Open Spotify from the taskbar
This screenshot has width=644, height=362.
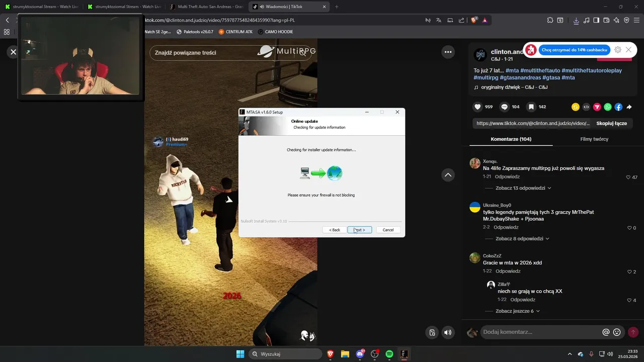pos(389,354)
